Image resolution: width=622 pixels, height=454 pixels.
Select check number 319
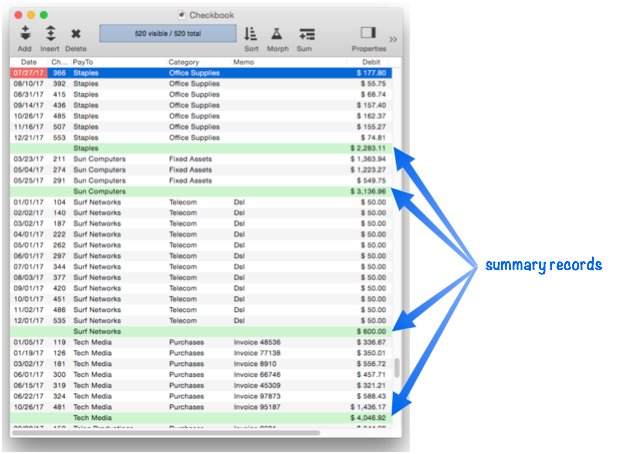tap(60, 385)
